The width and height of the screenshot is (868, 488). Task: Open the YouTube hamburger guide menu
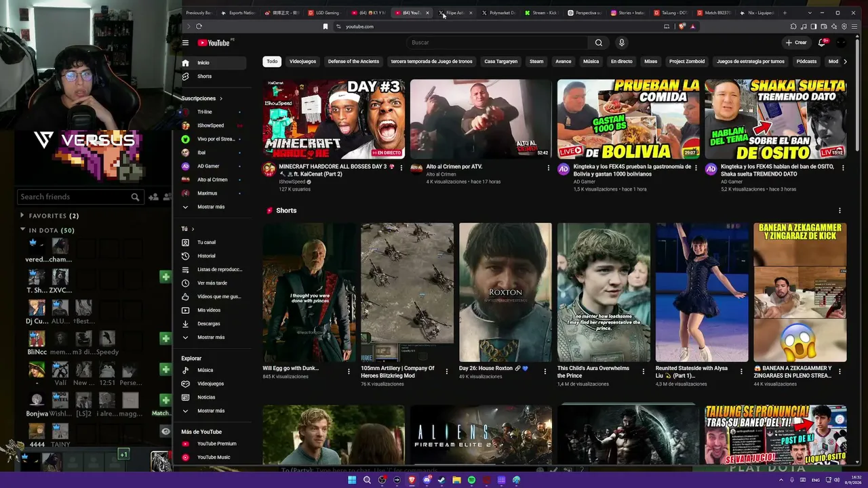click(185, 43)
